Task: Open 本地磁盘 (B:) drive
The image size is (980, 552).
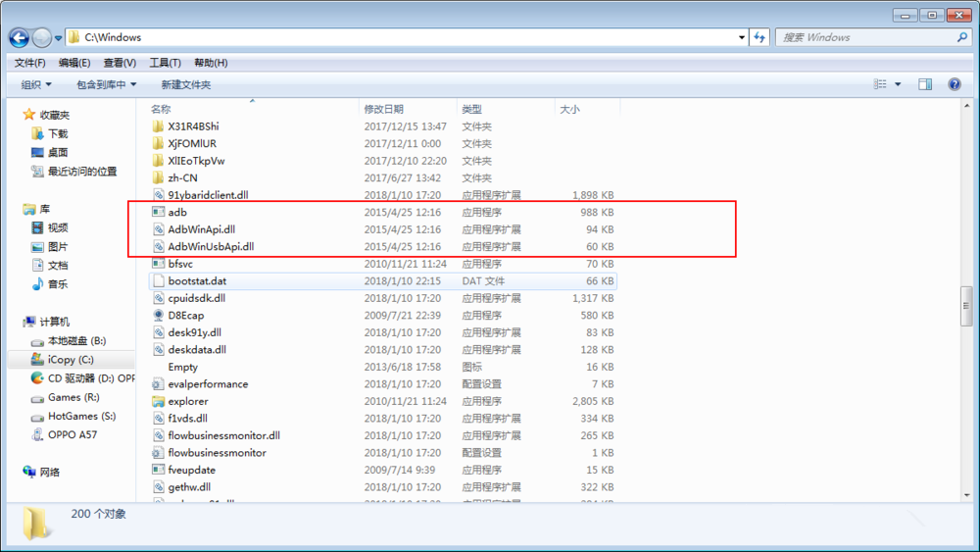Action: (76, 340)
